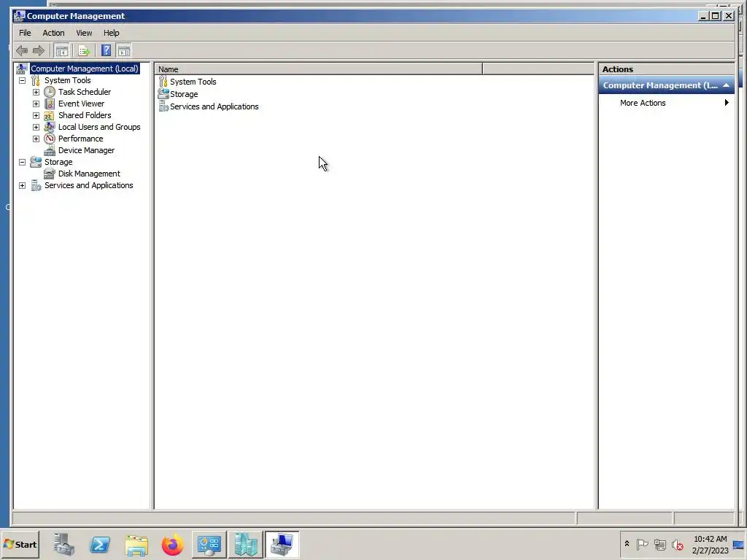Screen dimensions: 747x560
Task: Expand the Shared Folders node
Action: click(x=36, y=115)
